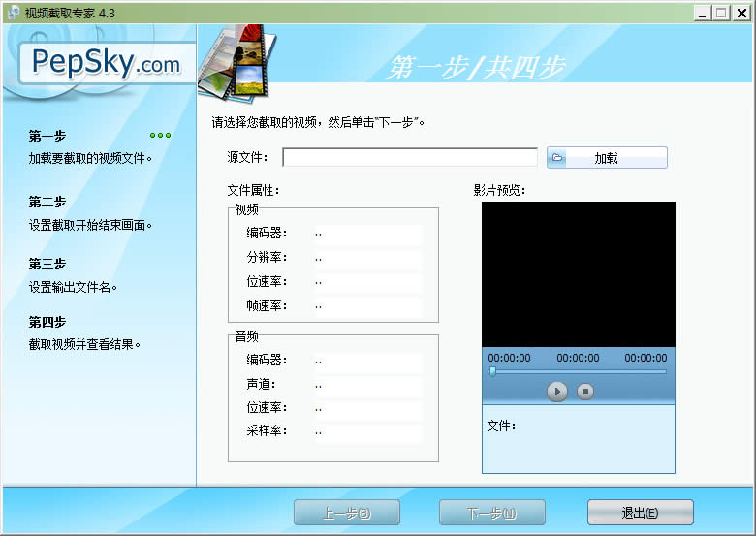The image size is (756, 536).
Task: Click the app icon in the title bar
Action: (14, 13)
